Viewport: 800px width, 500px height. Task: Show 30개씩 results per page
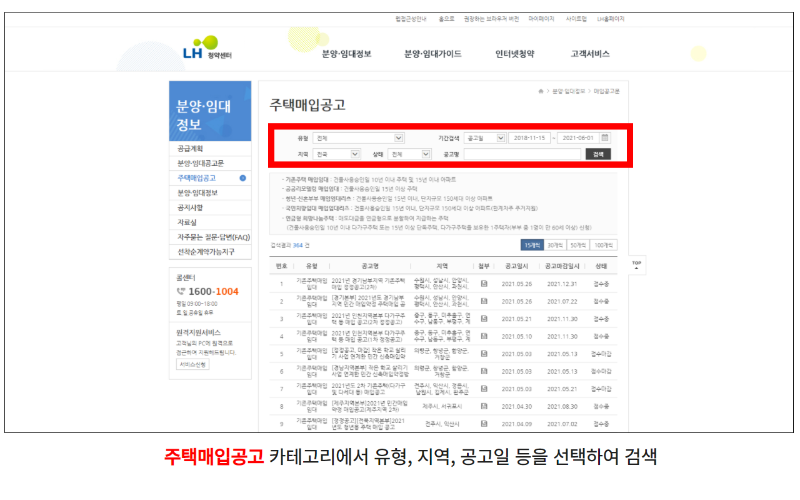555,245
